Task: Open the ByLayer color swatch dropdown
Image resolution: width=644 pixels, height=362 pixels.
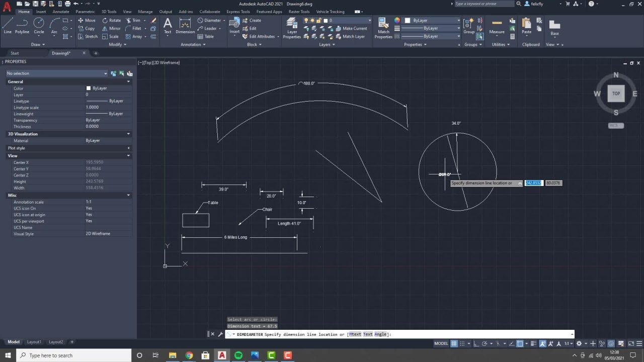Action: 458,20
